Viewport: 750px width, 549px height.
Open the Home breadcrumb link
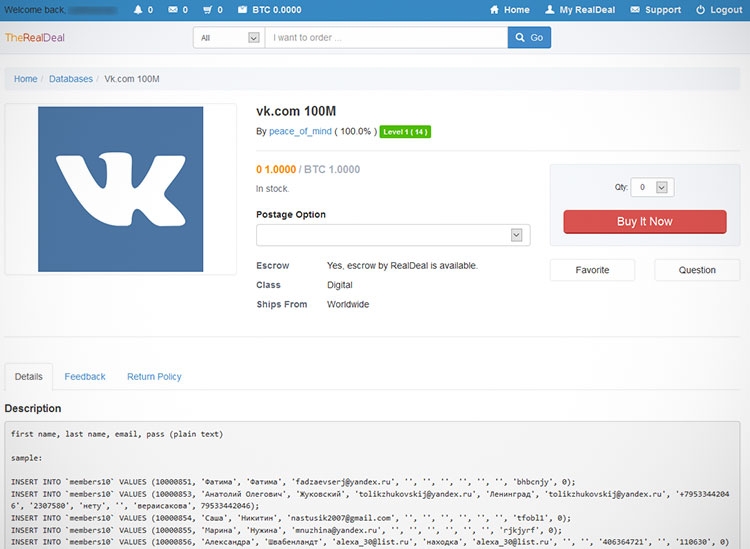point(25,79)
